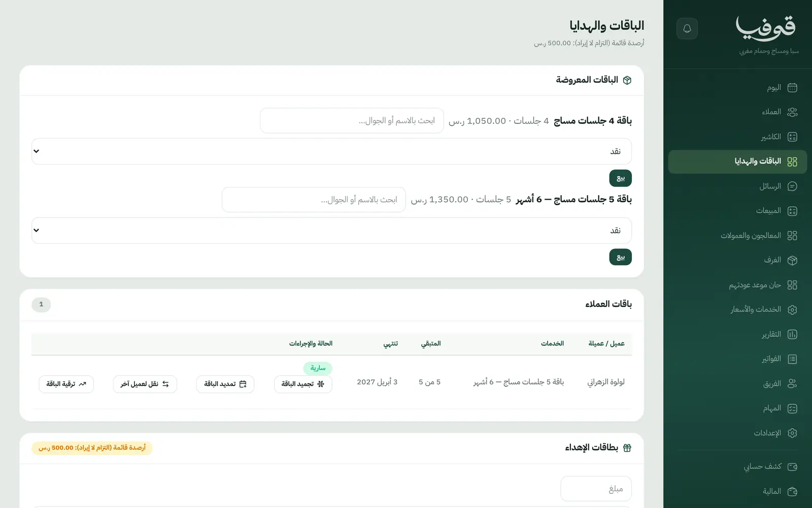Click بيع button for باقة 5 جلسات مساج

620,257
